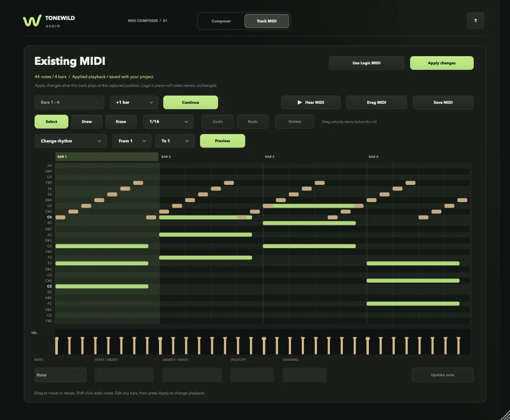The height and width of the screenshot is (420, 510).
Task: Click the Drag MIDI button
Action: tap(376, 102)
